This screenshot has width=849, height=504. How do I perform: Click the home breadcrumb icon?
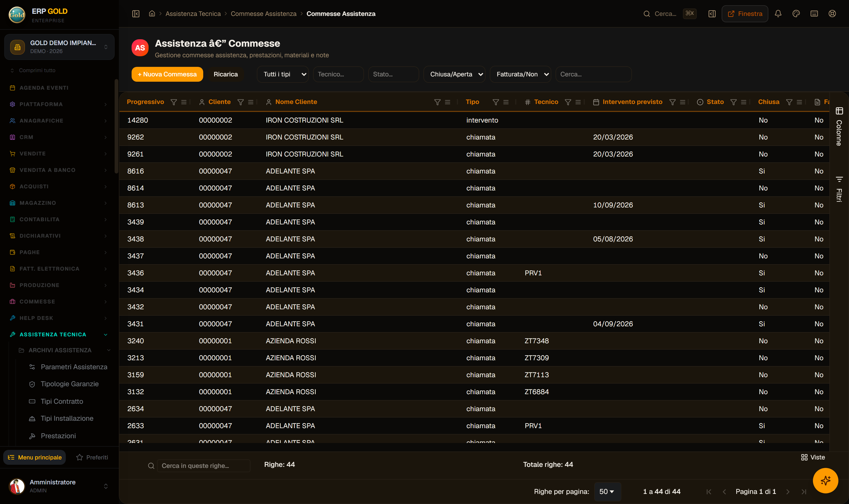point(152,14)
